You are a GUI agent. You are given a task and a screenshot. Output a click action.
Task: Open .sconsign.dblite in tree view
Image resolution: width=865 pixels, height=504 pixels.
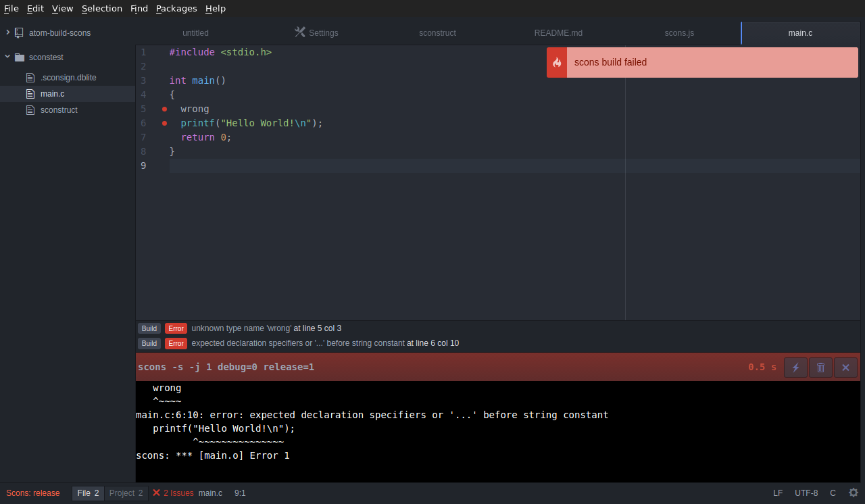tap(68, 78)
